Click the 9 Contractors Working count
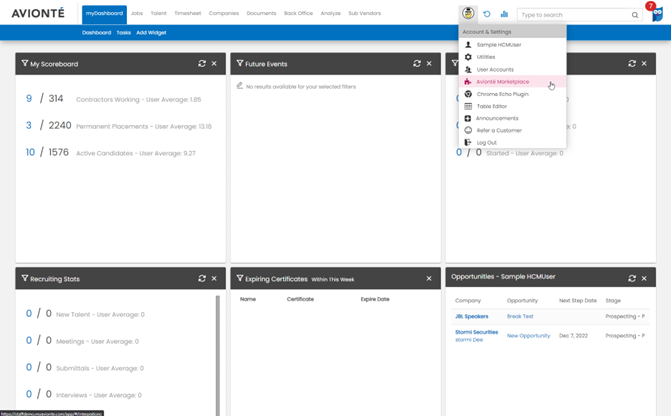671x416 pixels. coord(29,98)
